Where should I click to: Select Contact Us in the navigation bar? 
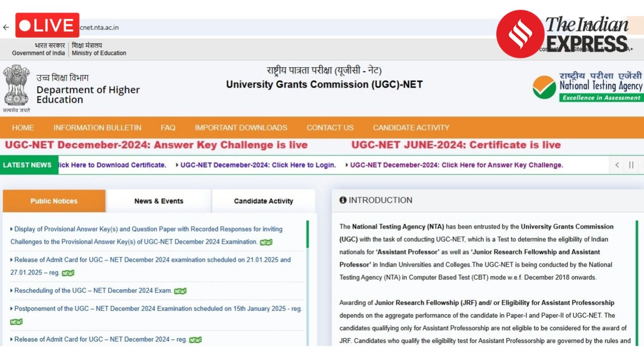(330, 128)
